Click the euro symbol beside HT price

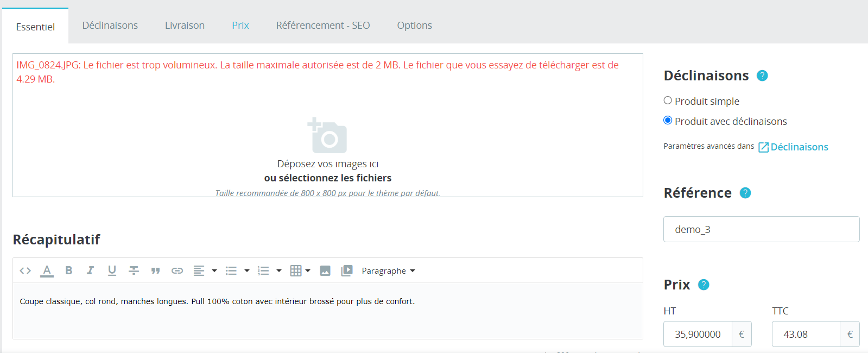coord(742,334)
